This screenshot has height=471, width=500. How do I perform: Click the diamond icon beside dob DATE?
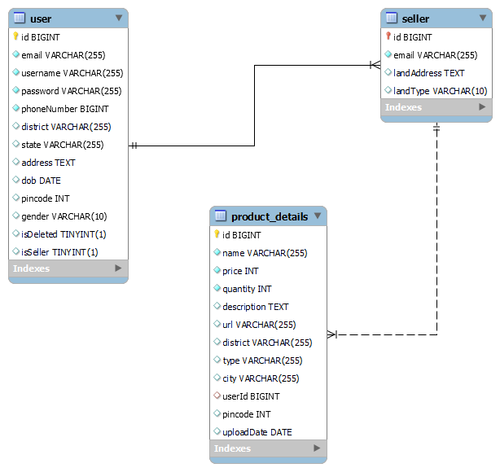pos(16,180)
